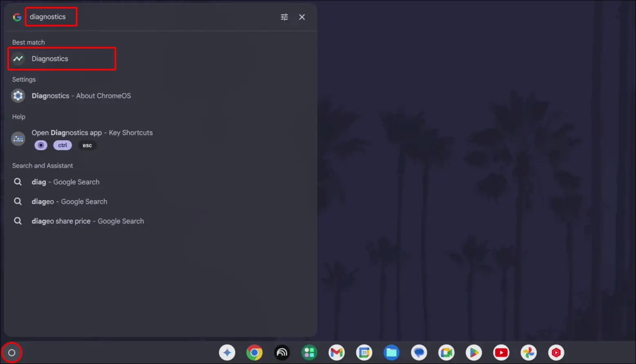Open Diagnostics - About ChromeOS settings result
The width and height of the screenshot is (636, 364).
[81, 95]
